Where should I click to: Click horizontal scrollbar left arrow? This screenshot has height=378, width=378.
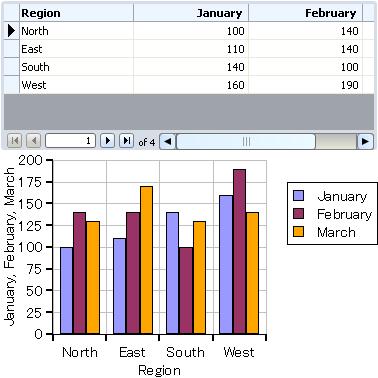point(168,141)
